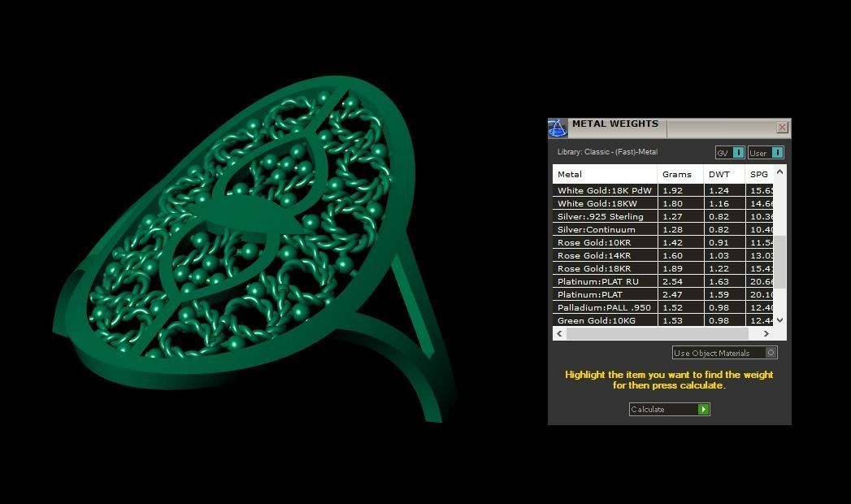Viewport: 851px width, 504px height.
Task: Click the Grams column header
Action: pyautogui.click(x=680, y=174)
